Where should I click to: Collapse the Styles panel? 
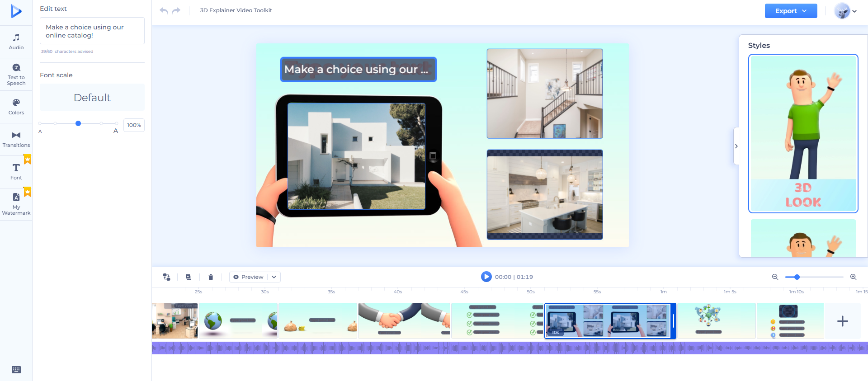pos(736,146)
